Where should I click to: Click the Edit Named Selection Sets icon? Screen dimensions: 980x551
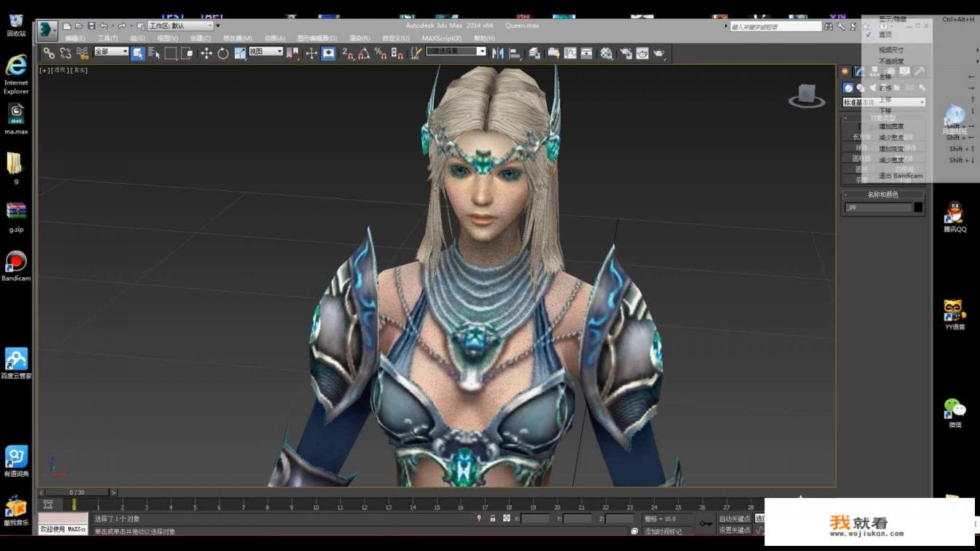pos(416,52)
